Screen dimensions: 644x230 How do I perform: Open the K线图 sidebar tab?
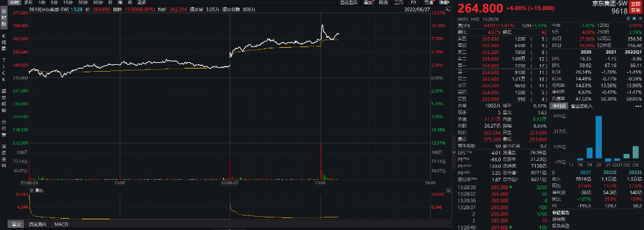click(4, 42)
